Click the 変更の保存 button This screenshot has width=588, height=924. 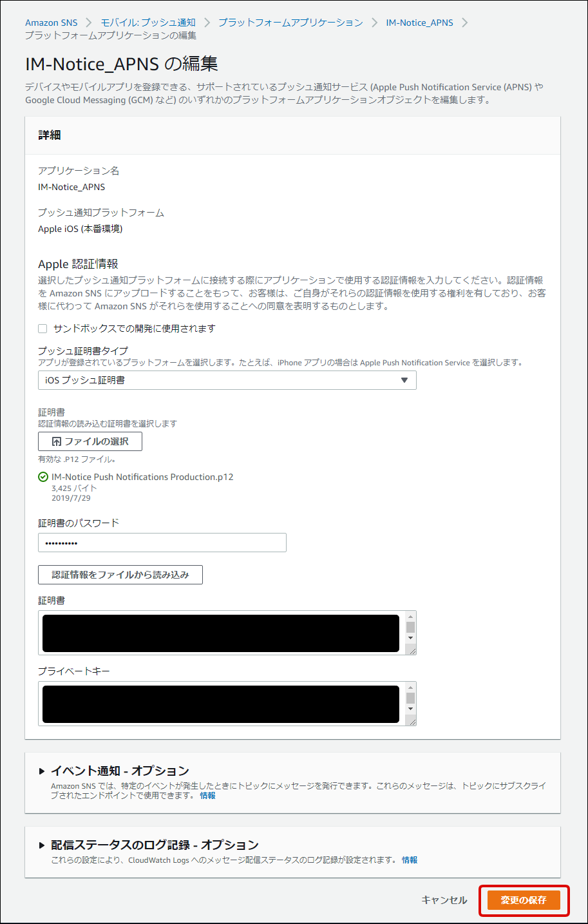coord(524,900)
